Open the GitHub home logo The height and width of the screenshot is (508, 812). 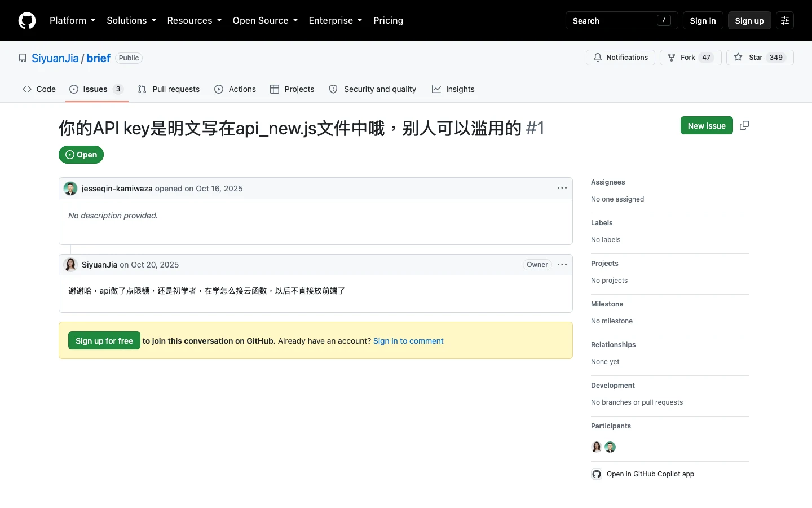pos(27,20)
